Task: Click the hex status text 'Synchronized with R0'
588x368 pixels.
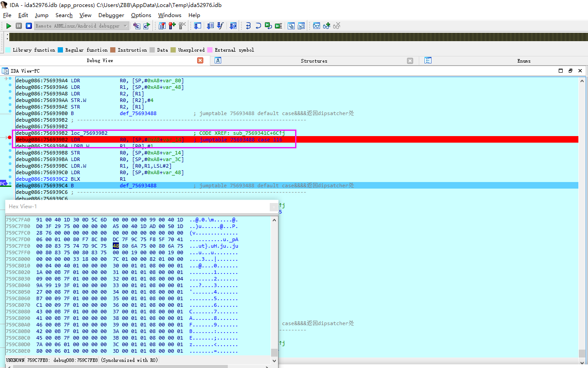Action: click(x=130, y=360)
